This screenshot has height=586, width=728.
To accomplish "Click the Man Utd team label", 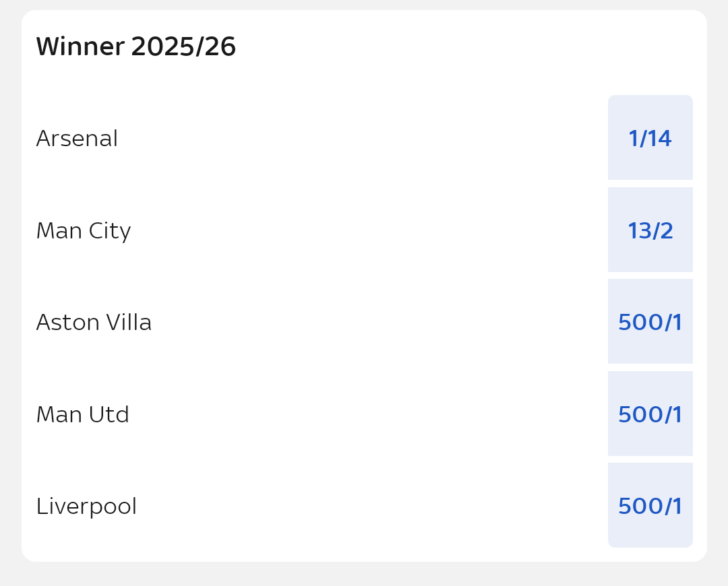I will coord(82,415).
